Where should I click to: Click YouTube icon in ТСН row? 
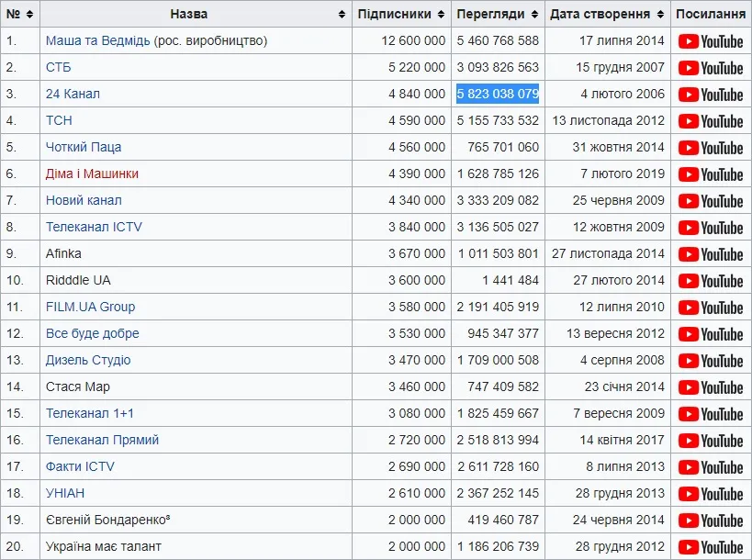[711, 121]
